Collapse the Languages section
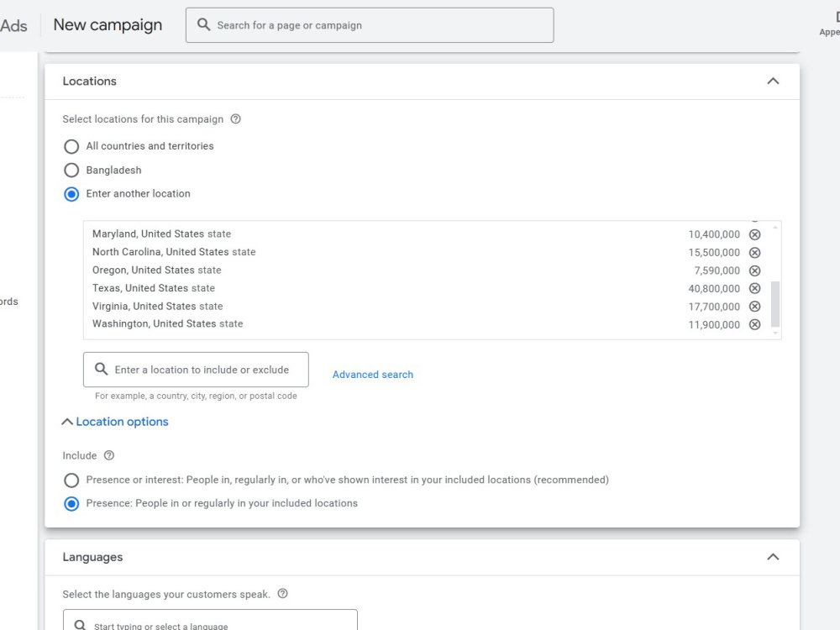Viewport: 840px width, 630px height. click(773, 557)
